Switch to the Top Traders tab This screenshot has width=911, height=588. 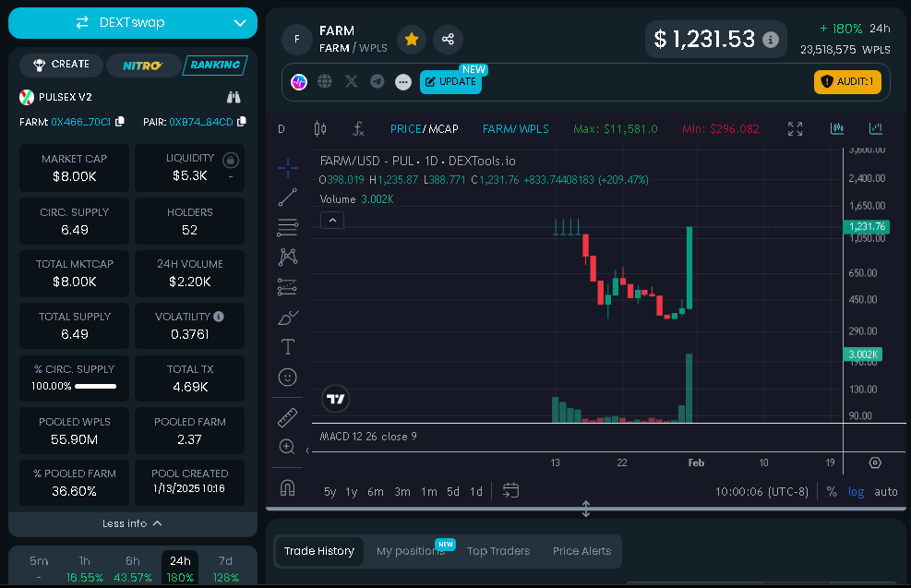pyautogui.click(x=498, y=551)
